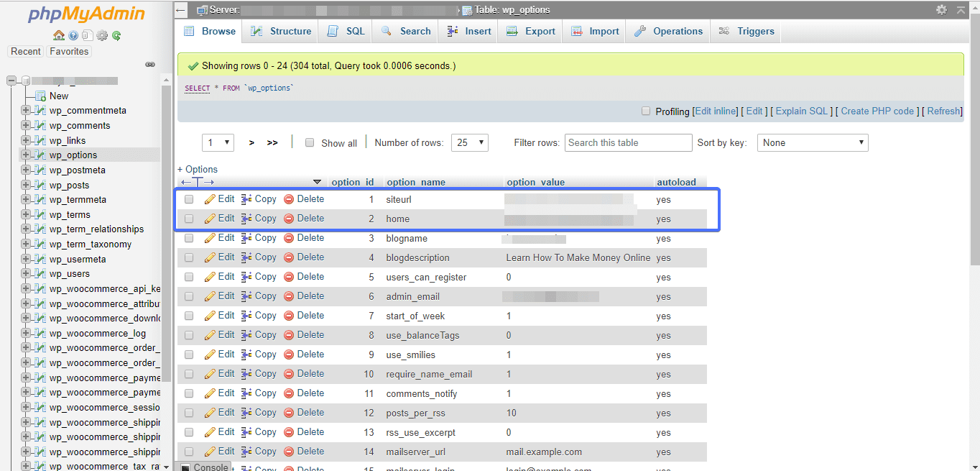Click the Recent tables button
The width and height of the screenshot is (980, 471).
[26, 52]
